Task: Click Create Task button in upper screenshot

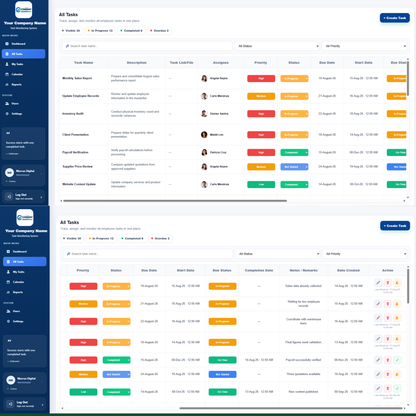Action: click(x=395, y=18)
